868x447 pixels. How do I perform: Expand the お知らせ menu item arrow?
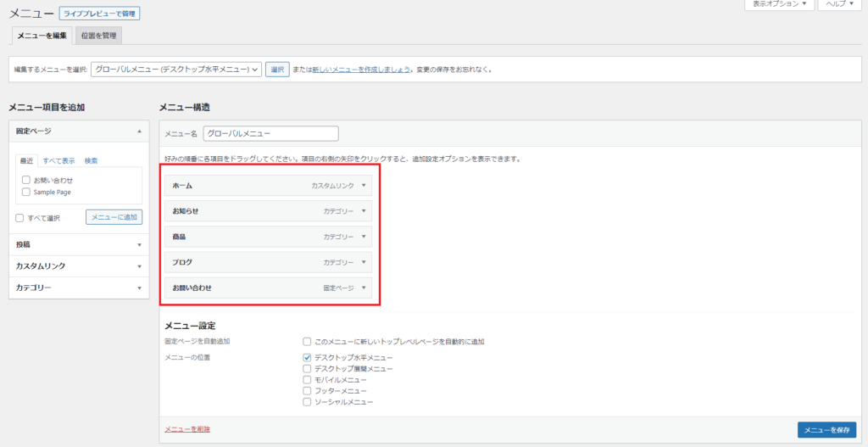(364, 211)
